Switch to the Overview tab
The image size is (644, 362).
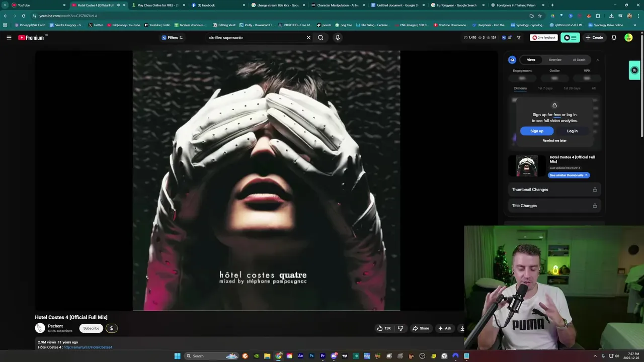tap(555, 60)
